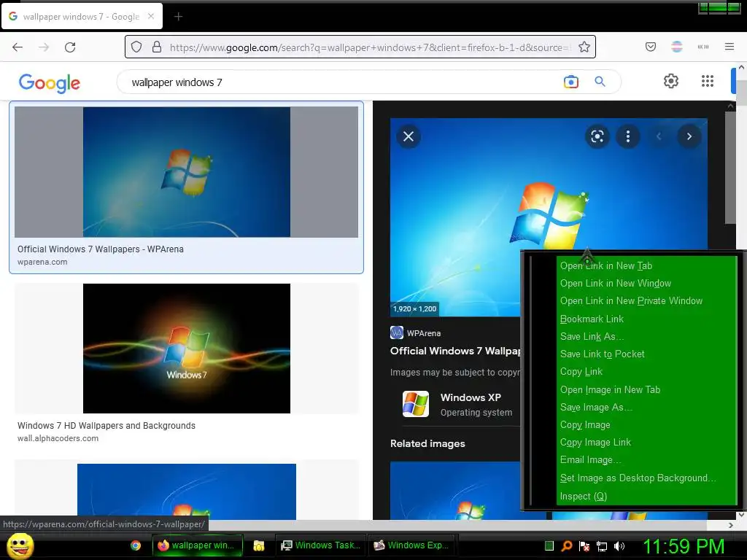
Task: Click the padlock site security icon
Action: point(156,47)
